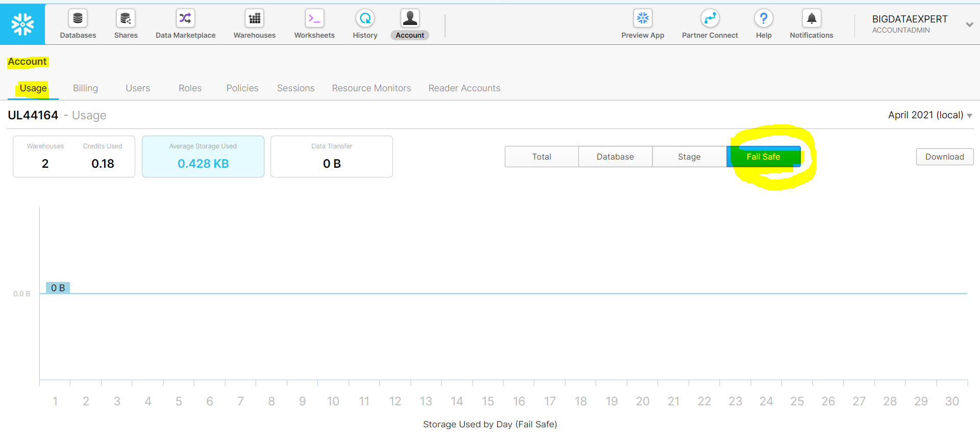Screen dimensions: 980x437
Task: Select the Stage storage view
Action: [x=689, y=157]
